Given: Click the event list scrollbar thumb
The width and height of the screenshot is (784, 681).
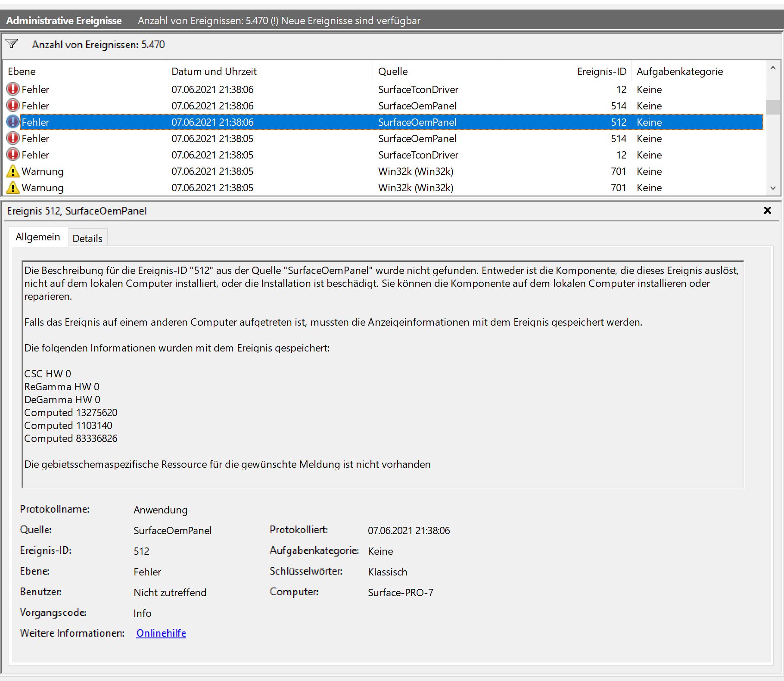Looking at the screenshot, I should point(773,107).
